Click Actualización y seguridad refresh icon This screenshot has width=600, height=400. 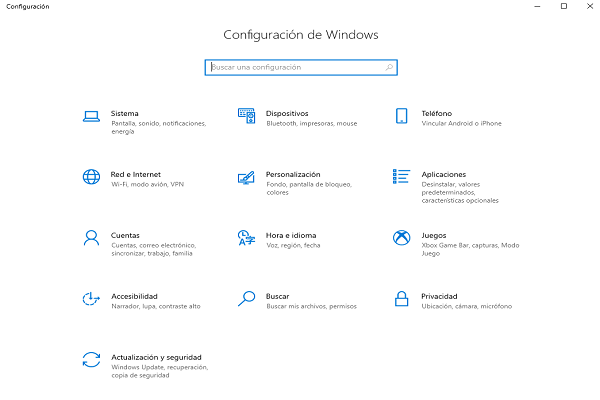[x=91, y=359]
